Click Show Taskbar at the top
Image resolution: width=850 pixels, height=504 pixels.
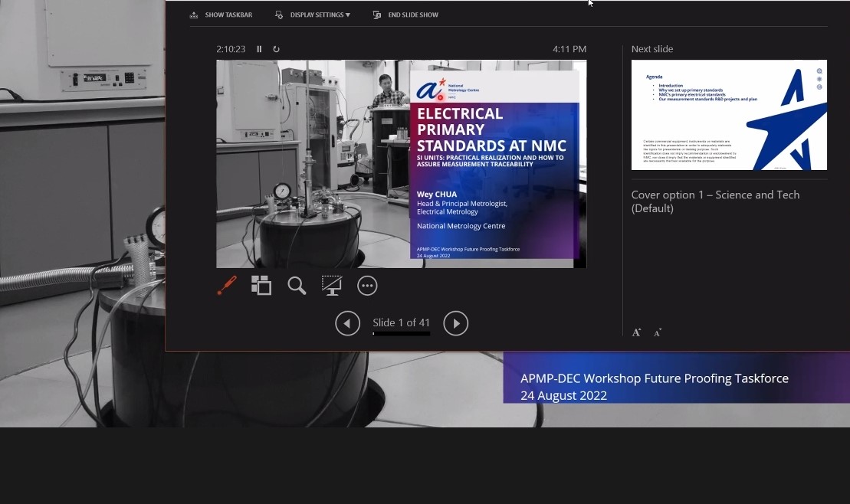click(222, 15)
